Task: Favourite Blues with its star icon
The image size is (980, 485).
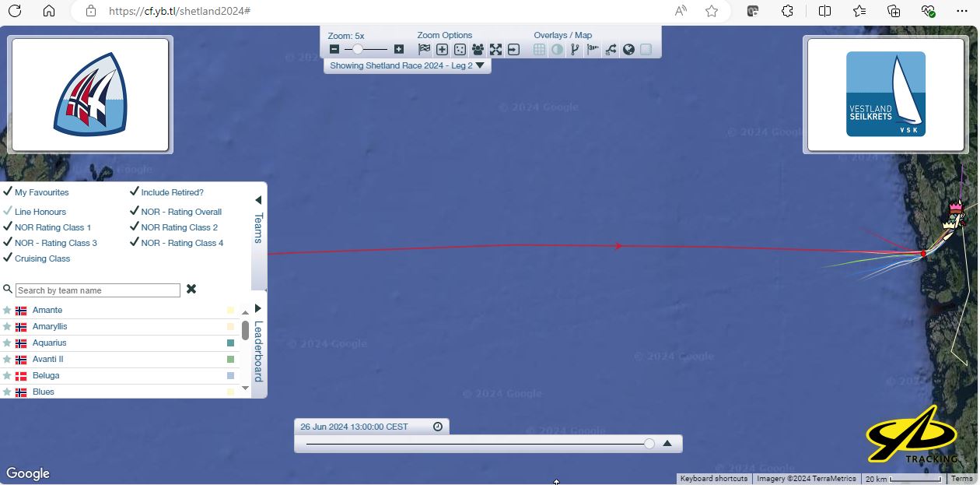Action: point(7,392)
